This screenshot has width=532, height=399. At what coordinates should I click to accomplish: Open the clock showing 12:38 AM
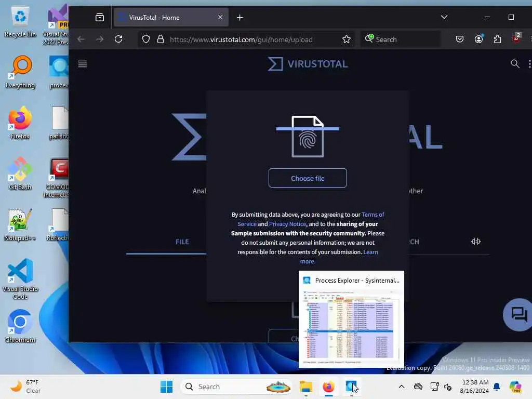474,387
